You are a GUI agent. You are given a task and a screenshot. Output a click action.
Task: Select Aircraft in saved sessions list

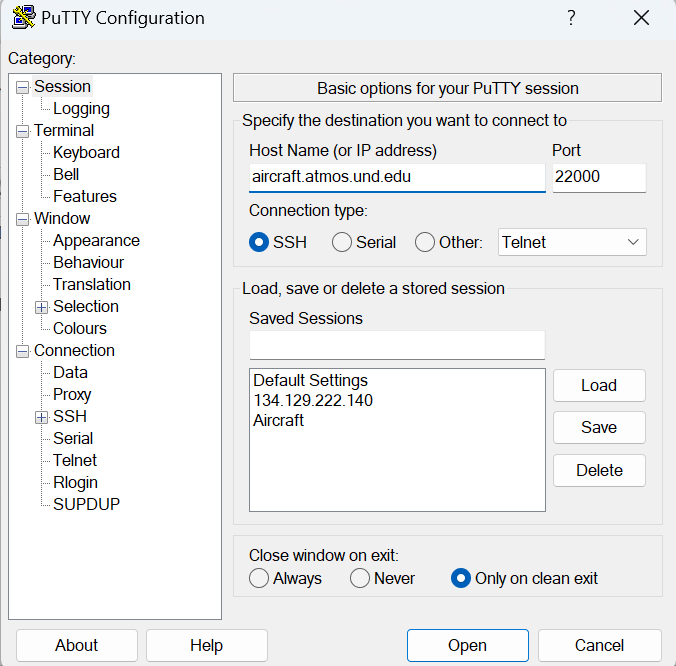click(x=278, y=421)
